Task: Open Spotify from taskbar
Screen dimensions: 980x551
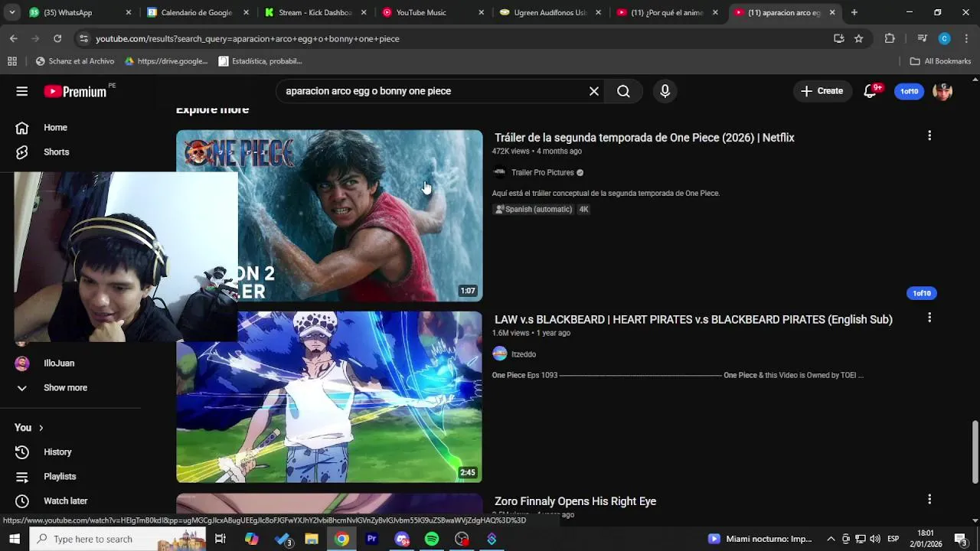Action: (x=432, y=539)
